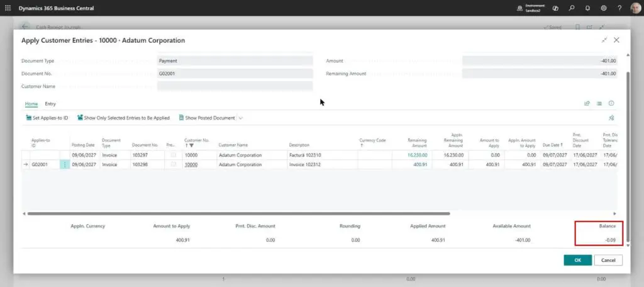Screen dimensions: 644x287
Task: Click Show Only Selected Entries to Be Applied
Action: coord(123,118)
